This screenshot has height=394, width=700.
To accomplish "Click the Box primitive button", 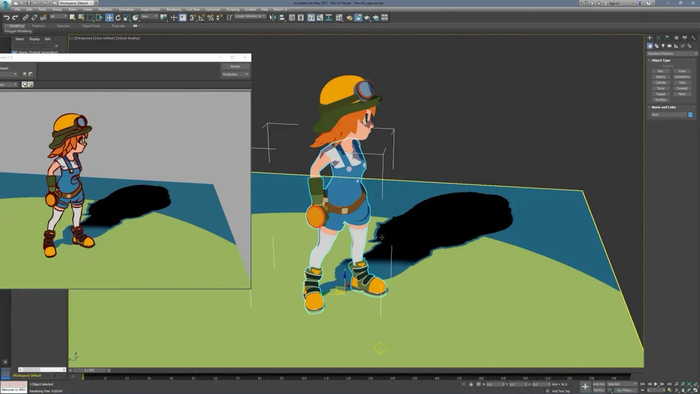I will 661,71.
